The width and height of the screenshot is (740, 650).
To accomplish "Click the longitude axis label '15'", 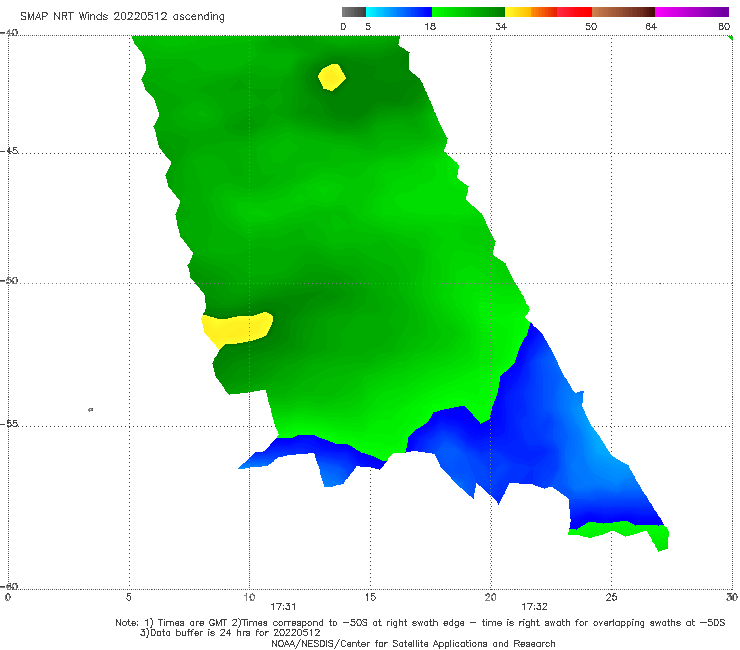I will [370, 597].
